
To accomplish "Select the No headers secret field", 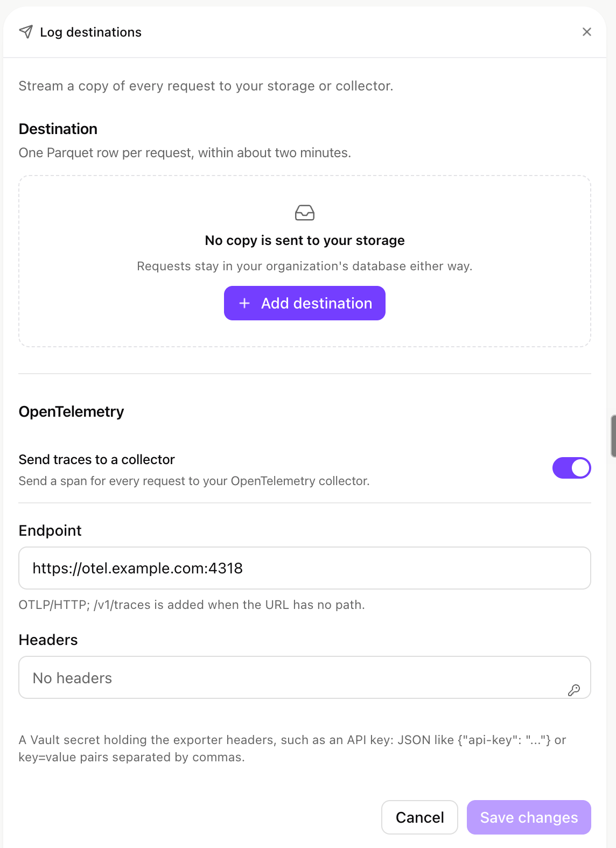I will 305,677.
